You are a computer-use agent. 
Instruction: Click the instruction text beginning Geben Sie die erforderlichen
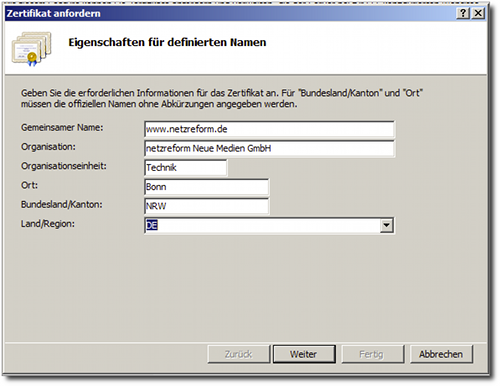222,98
